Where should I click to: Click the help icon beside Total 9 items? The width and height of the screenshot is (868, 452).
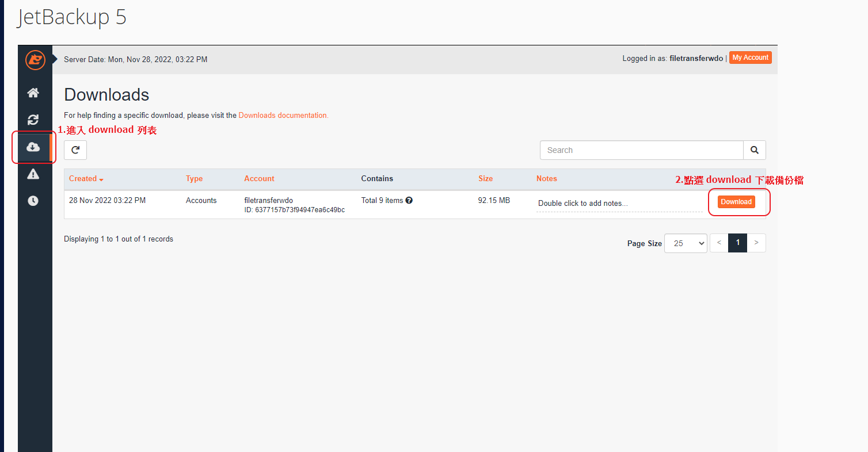(x=409, y=201)
